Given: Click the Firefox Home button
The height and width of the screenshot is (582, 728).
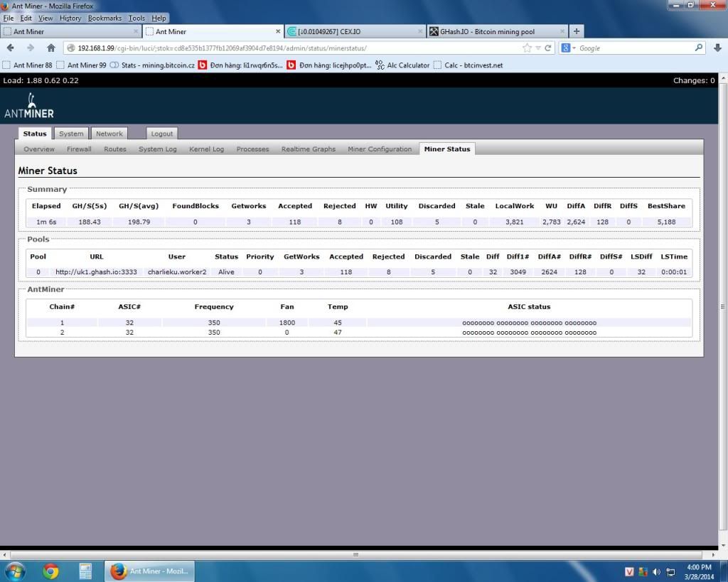Looking at the screenshot, I should coord(50,48).
